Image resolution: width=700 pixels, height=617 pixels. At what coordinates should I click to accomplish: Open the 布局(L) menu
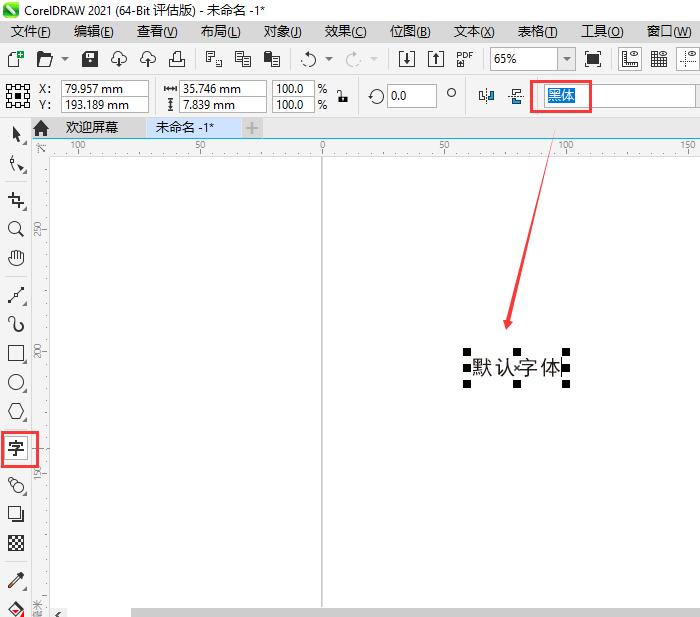pyautogui.click(x=221, y=31)
